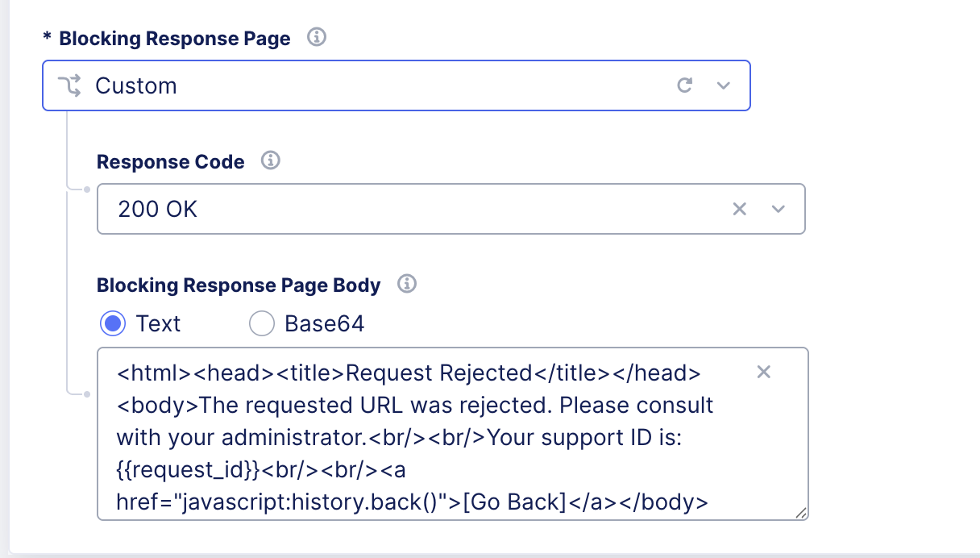Click the refresh icon in the Custom field

[684, 85]
